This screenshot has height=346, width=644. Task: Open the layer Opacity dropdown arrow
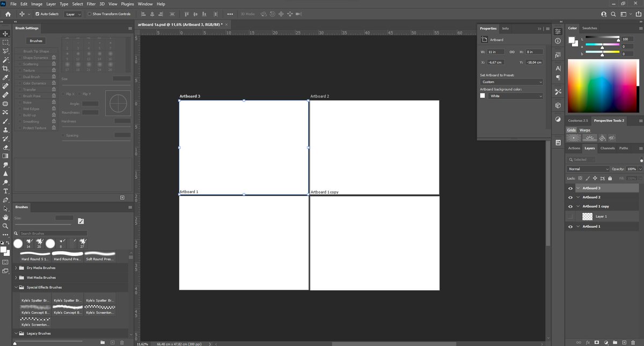coord(639,169)
